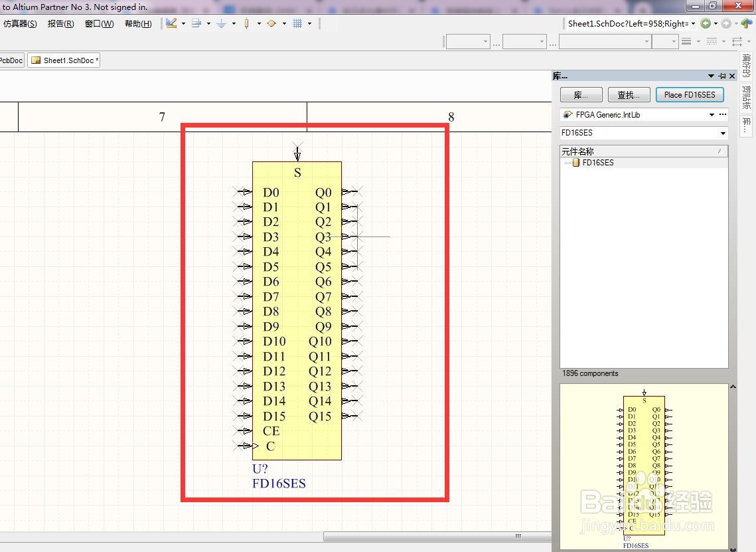Open the FPGA Generic.IntLib library dropdown
Screen dimensions: 756x552
[712, 115]
